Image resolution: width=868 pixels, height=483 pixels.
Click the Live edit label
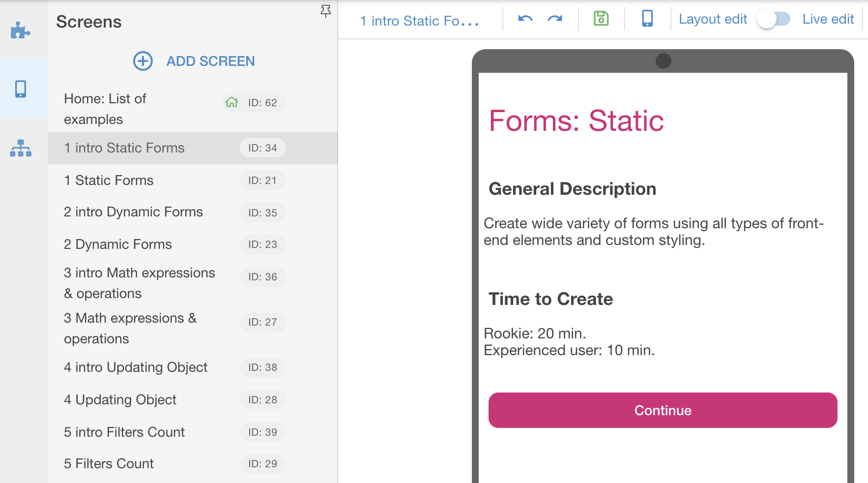pos(828,19)
